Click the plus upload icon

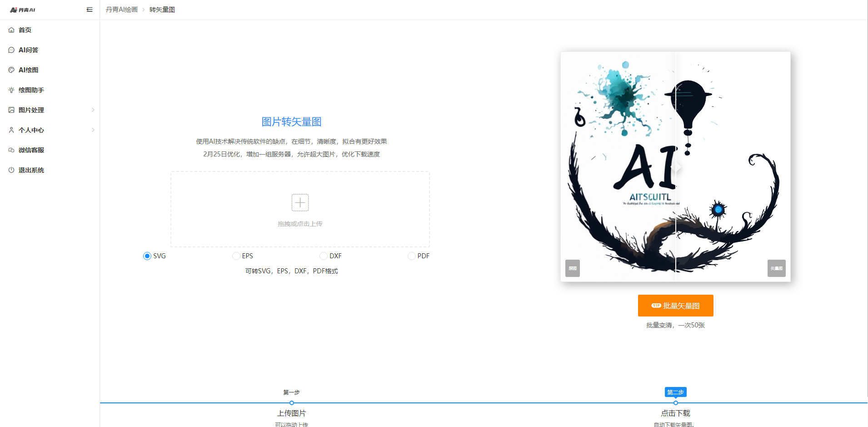click(300, 202)
